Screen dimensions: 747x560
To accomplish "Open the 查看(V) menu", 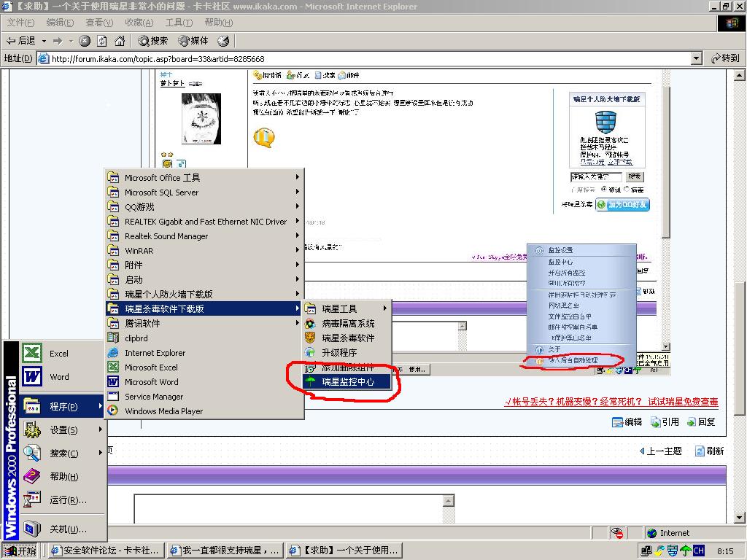I will tap(99, 23).
